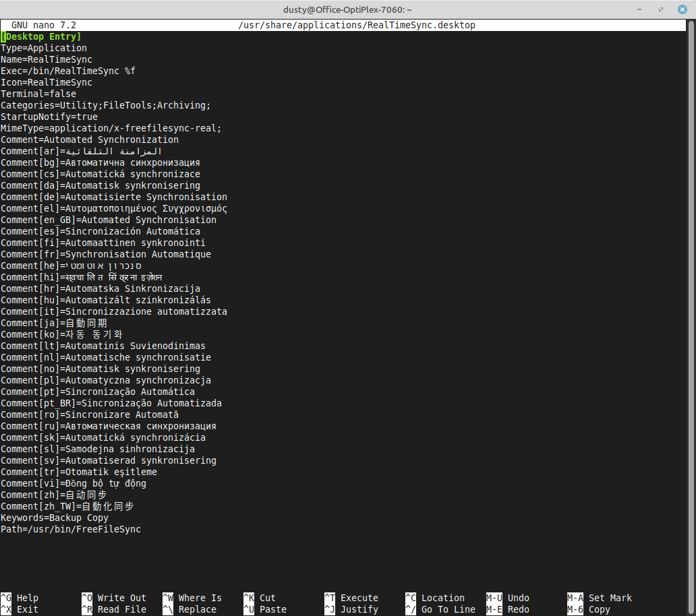This screenshot has width=696, height=616.
Task: Click the Comment[nl]=Automatische synchronisatie line
Action: [x=106, y=357]
